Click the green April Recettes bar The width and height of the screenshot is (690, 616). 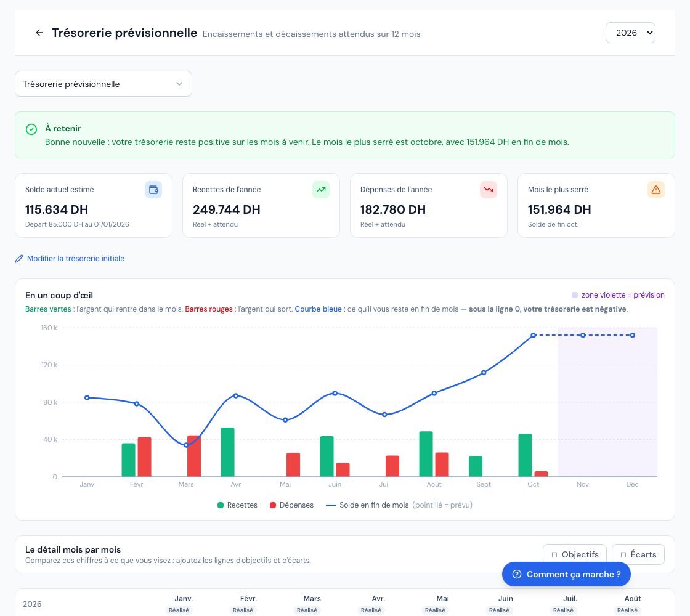coord(227,452)
